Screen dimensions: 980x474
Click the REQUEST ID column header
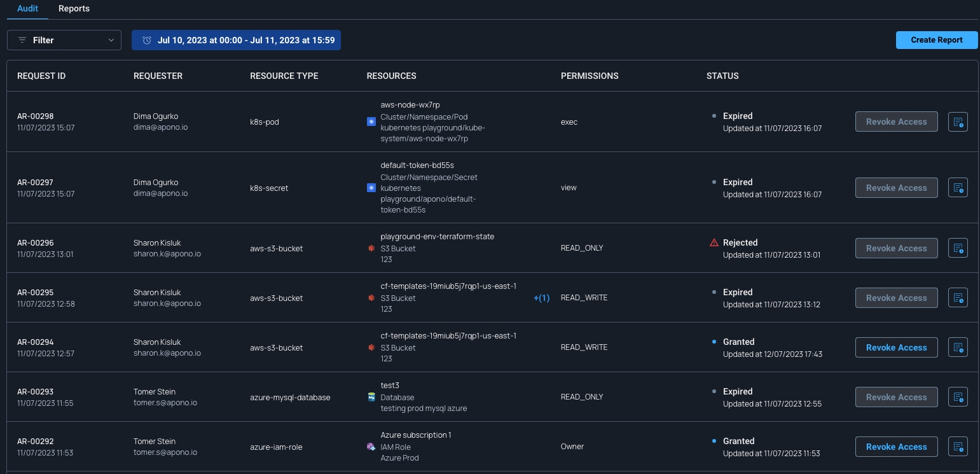pyautogui.click(x=41, y=76)
